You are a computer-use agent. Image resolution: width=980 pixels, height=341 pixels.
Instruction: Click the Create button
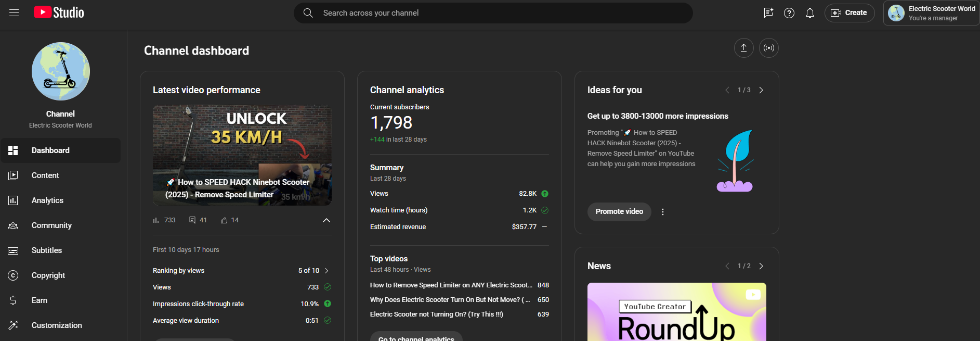click(850, 13)
